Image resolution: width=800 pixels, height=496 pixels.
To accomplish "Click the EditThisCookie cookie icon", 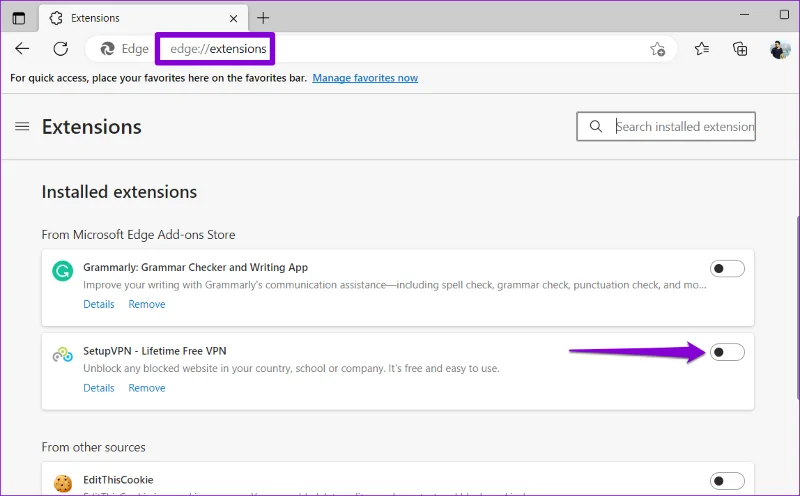I will (63, 483).
